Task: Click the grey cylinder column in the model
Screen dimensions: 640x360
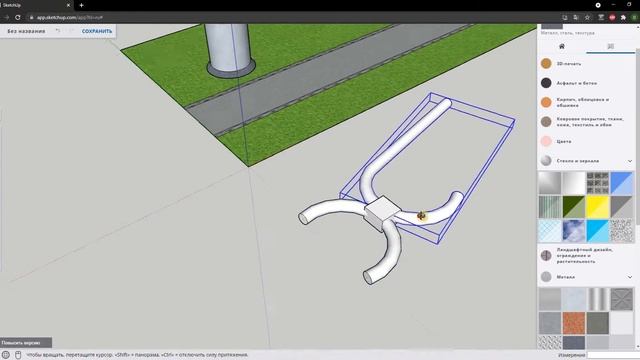Action: click(x=229, y=49)
